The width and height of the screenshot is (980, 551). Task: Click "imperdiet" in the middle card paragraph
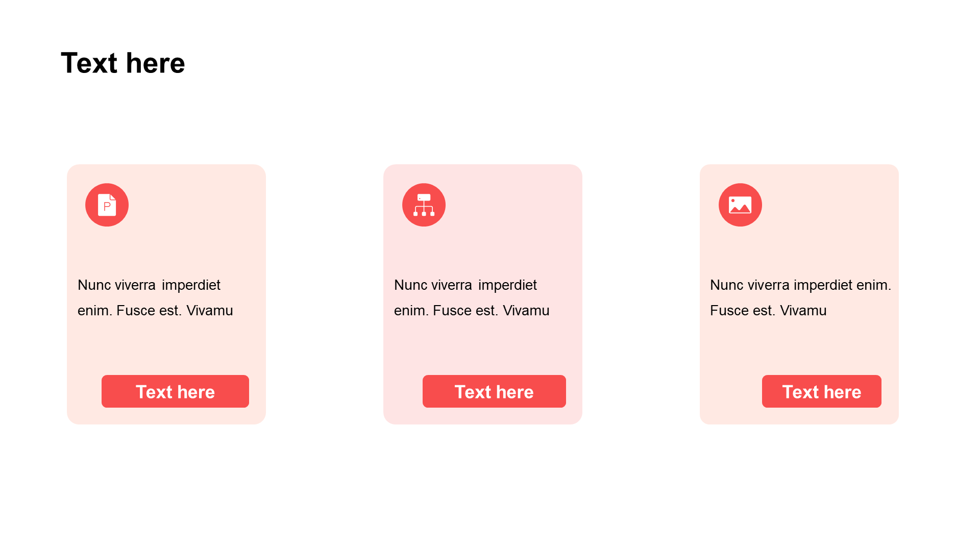(x=507, y=285)
